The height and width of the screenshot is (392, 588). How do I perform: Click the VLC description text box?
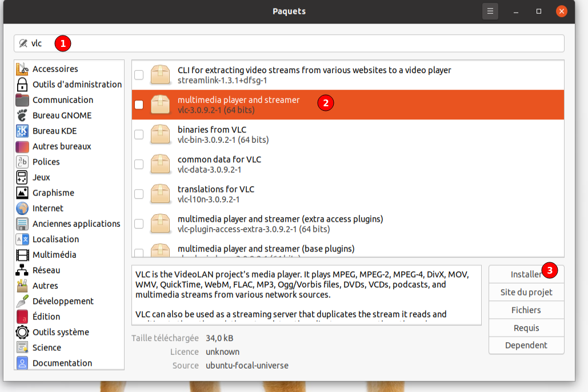pyautogui.click(x=306, y=295)
